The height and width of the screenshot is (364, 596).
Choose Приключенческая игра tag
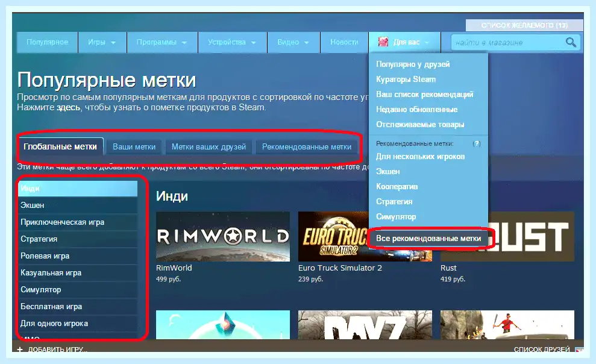[x=78, y=222]
